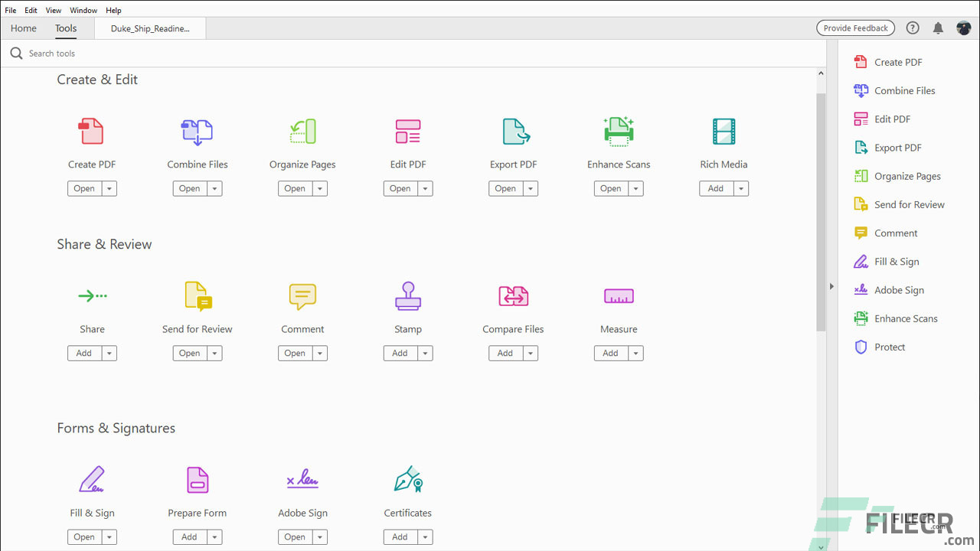The height and width of the screenshot is (551, 980).
Task: Click the Send for Review icon in main grid
Action: 198,296
